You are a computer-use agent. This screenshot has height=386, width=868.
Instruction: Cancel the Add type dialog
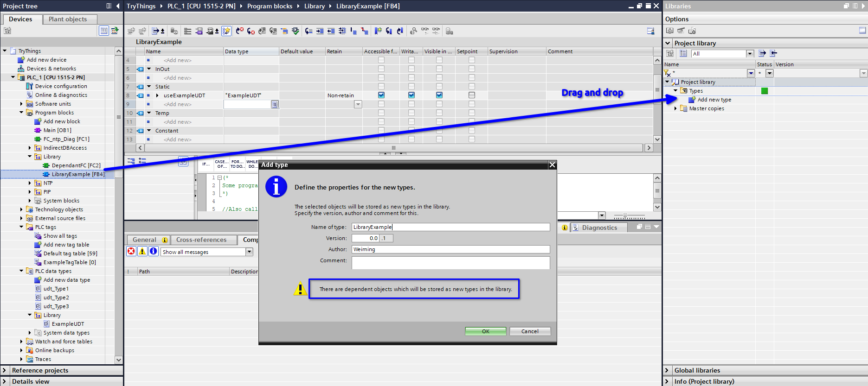point(530,331)
